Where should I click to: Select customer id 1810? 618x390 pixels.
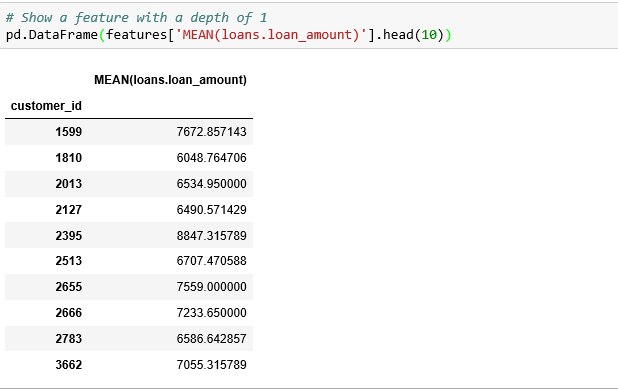click(x=69, y=158)
